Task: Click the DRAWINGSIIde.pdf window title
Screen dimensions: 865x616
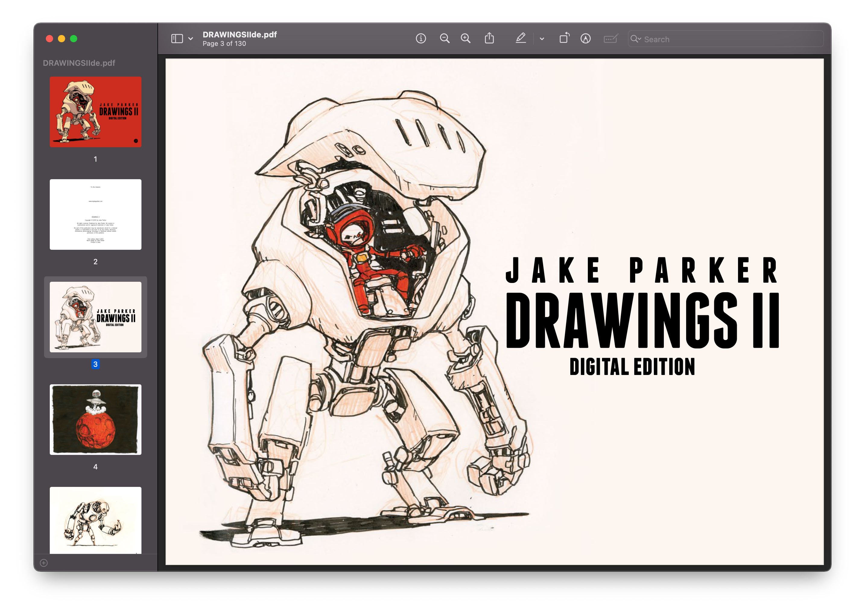Action: point(240,34)
